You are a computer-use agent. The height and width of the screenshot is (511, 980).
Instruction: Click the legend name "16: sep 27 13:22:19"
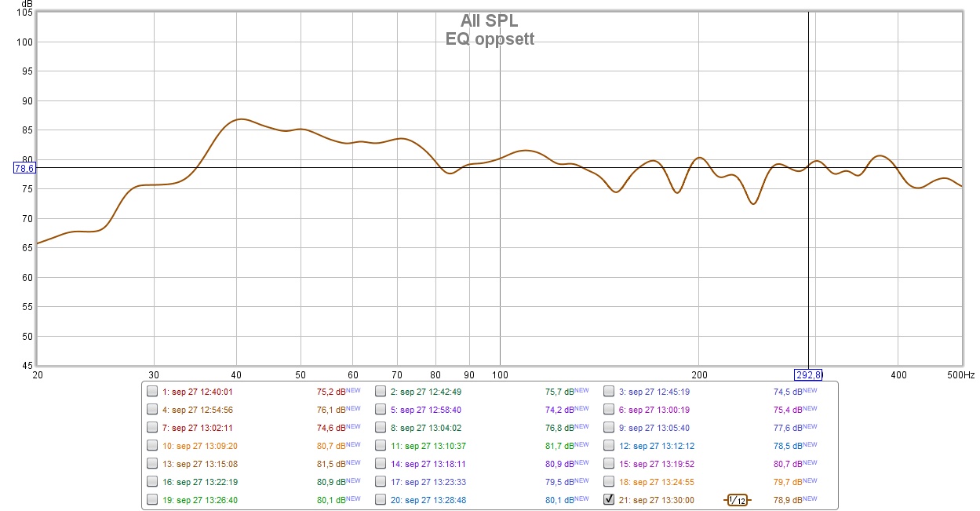[200, 482]
